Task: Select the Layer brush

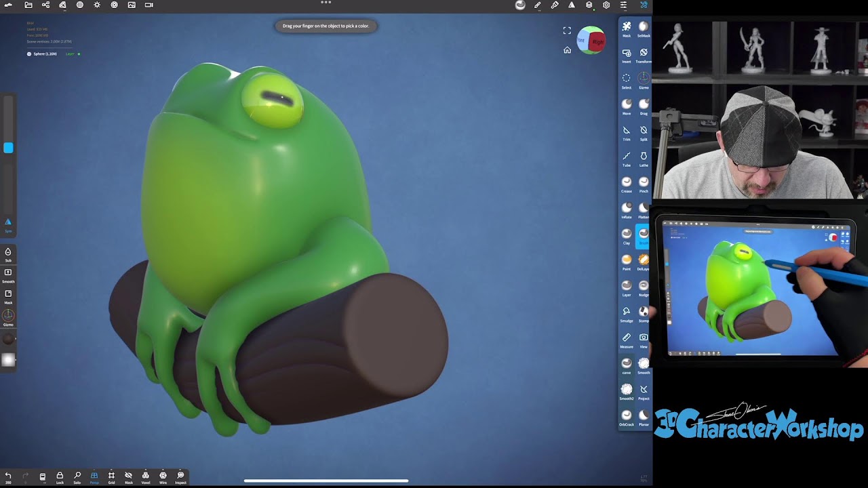Action: 627,288
